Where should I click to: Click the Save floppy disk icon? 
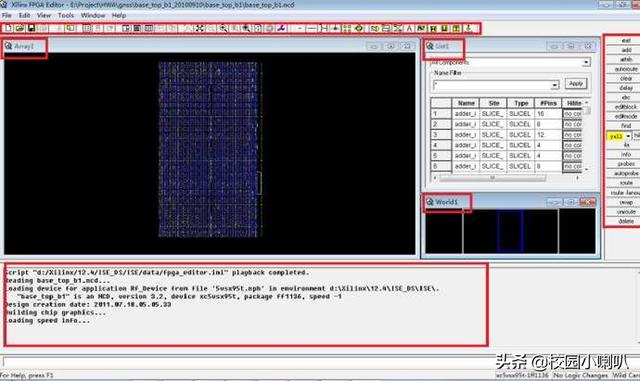(31, 28)
